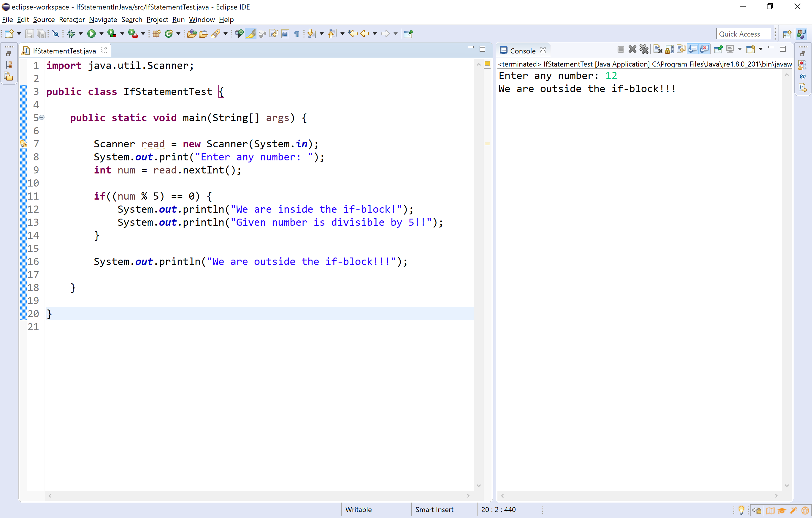Start a Debug session from the toolbar
The height and width of the screenshot is (518, 812).
[72, 33]
